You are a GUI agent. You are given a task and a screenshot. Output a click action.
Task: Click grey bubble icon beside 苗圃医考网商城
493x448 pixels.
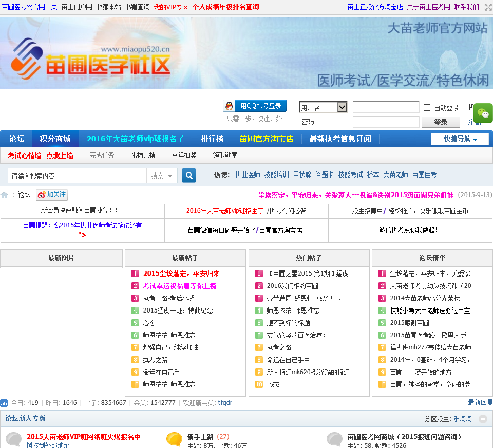click(334, 439)
